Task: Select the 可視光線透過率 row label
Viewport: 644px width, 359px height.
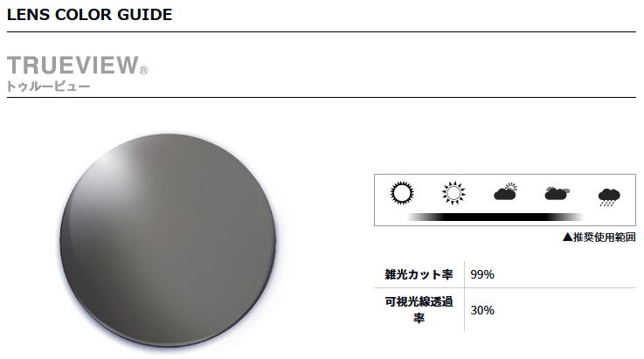Action: (419, 309)
